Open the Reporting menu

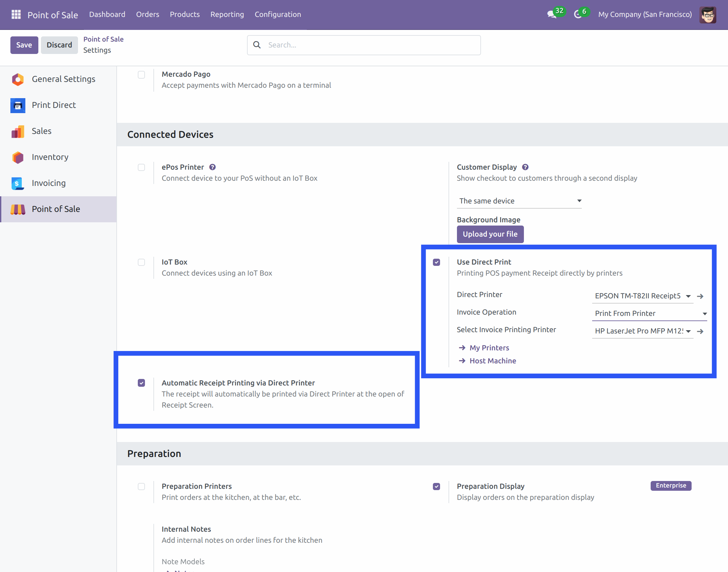click(227, 14)
